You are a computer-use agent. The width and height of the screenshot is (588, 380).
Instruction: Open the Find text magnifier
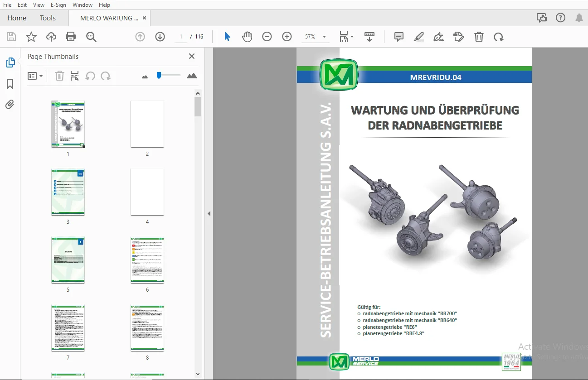click(91, 37)
